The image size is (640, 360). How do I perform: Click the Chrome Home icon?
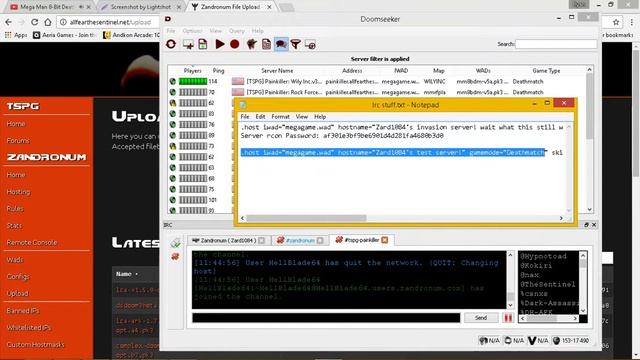coord(48,22)
